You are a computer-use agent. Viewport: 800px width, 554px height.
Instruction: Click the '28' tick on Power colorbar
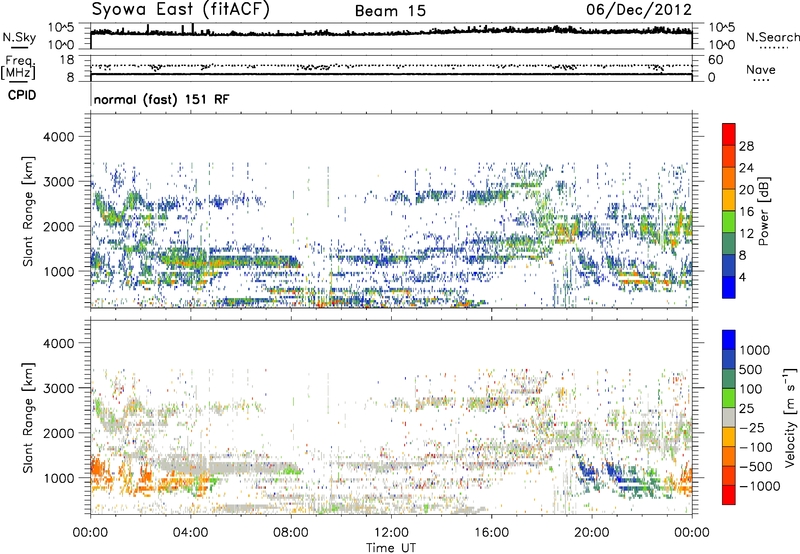pyautogui.click(x=746, y=146)
